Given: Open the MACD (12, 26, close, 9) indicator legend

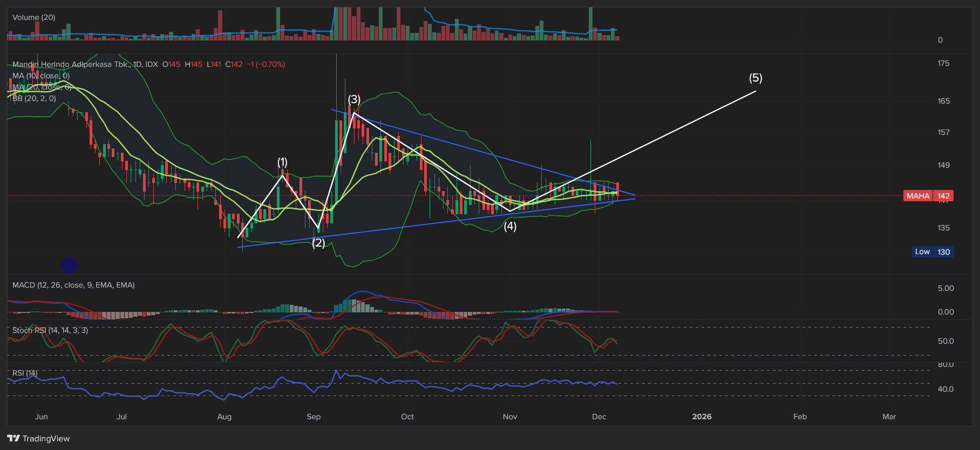Looking at the screenshot, I should 73,285.
